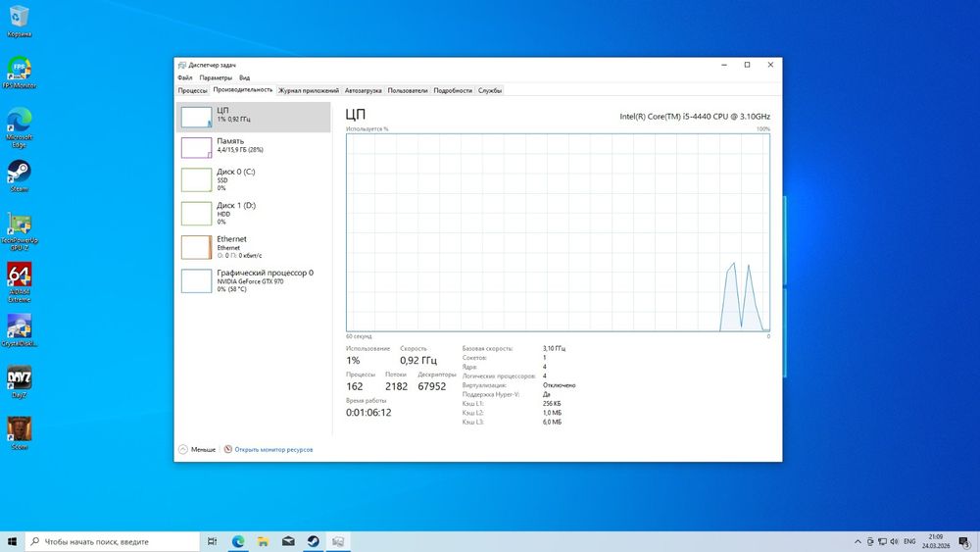Open the Recycle Bin desktop icon
The height and width of the screenshot is (552, 980).
[19, 21]
